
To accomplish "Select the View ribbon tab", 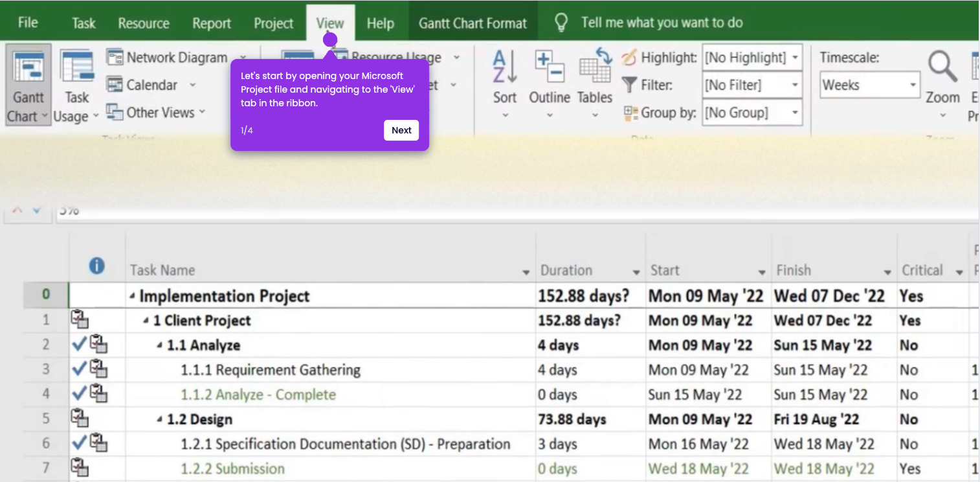I will point(330,23).
